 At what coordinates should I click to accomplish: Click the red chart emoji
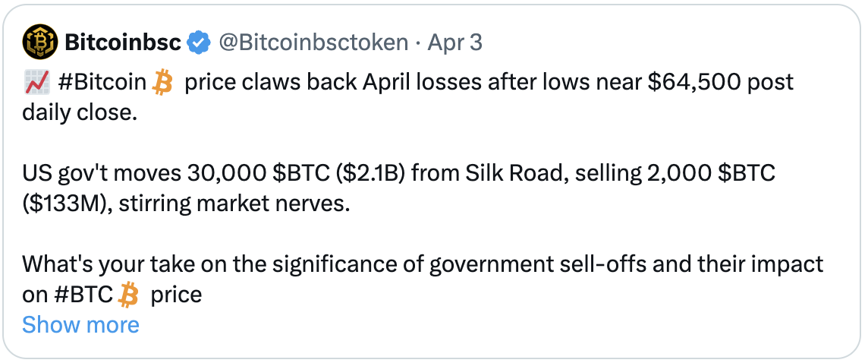(37, 83)
